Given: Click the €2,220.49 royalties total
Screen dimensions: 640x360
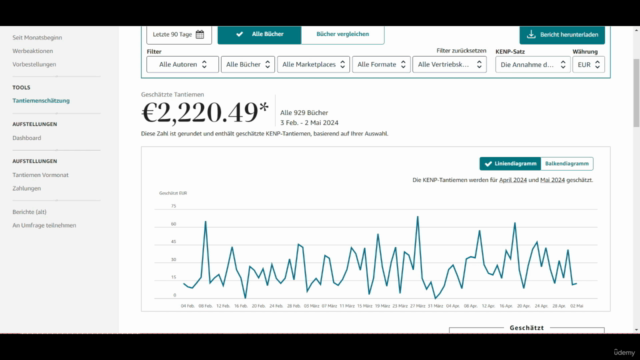Looking at the screenshot, I should point(205,112).
